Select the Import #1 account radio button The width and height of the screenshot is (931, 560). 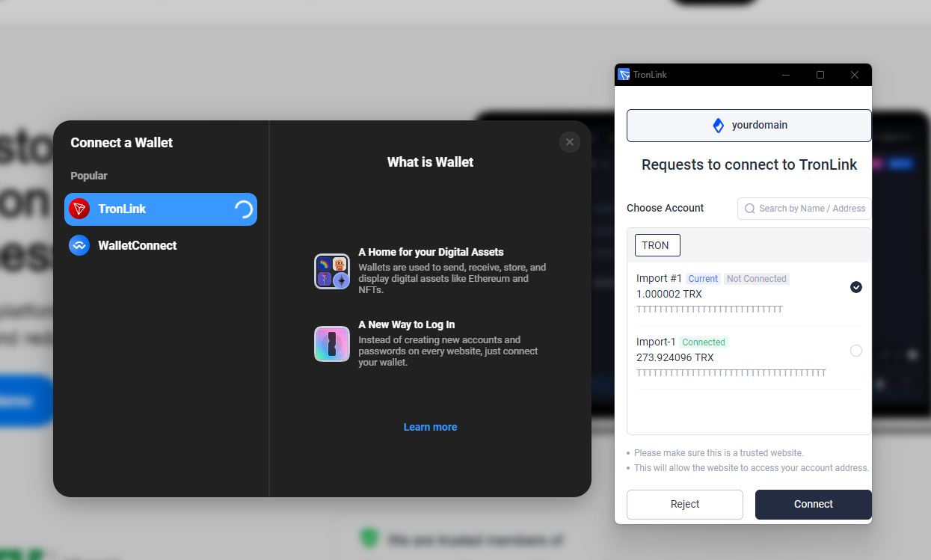(856, 287)
